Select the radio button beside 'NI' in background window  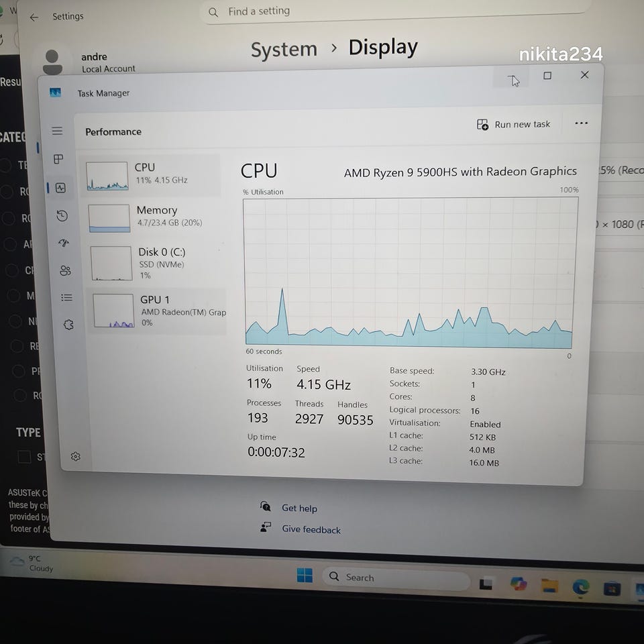click(15, 321)
